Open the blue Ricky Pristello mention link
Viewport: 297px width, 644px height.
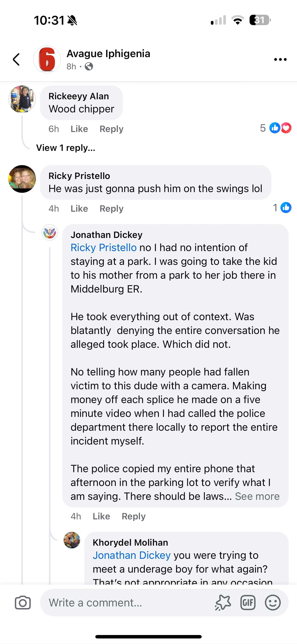(104, 248)
